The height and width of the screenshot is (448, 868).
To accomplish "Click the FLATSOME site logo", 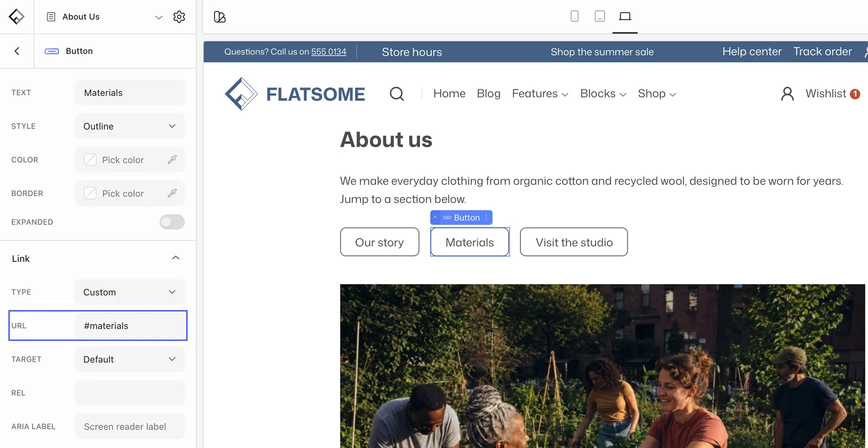I will click(x=295, y=94).
